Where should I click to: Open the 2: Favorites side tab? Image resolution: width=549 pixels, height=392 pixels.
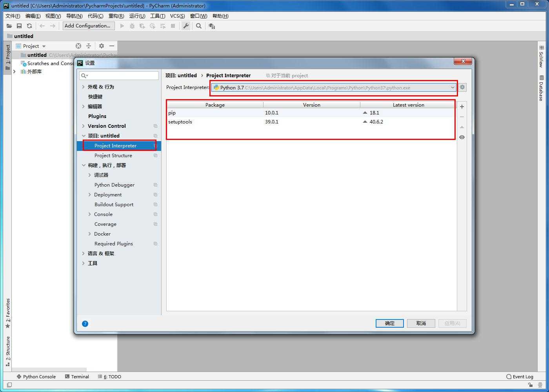(7, 313)
